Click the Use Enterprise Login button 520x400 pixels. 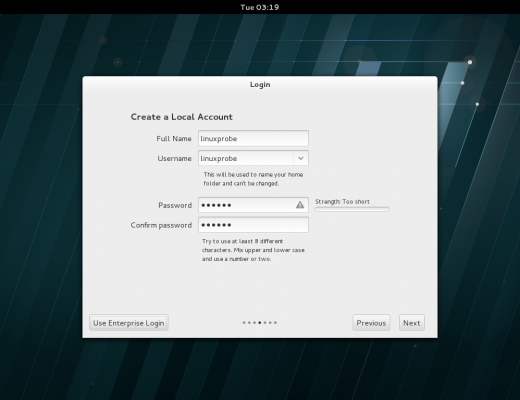[129, 323]
